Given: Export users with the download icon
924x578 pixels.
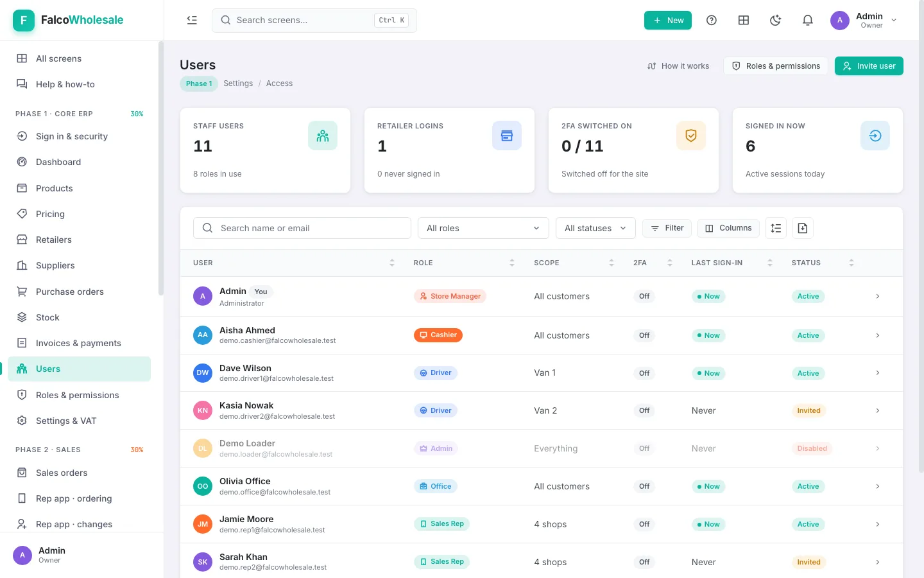Looking at the screenshot, I should point(803,228).
